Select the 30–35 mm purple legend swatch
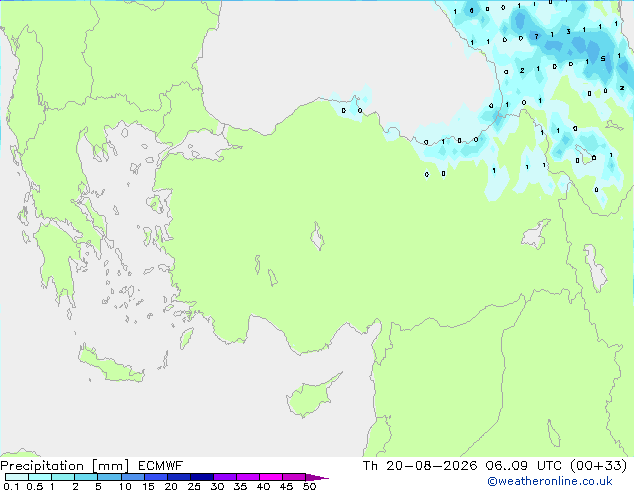This screenshot has width=634, height=490. pos(224,477)
